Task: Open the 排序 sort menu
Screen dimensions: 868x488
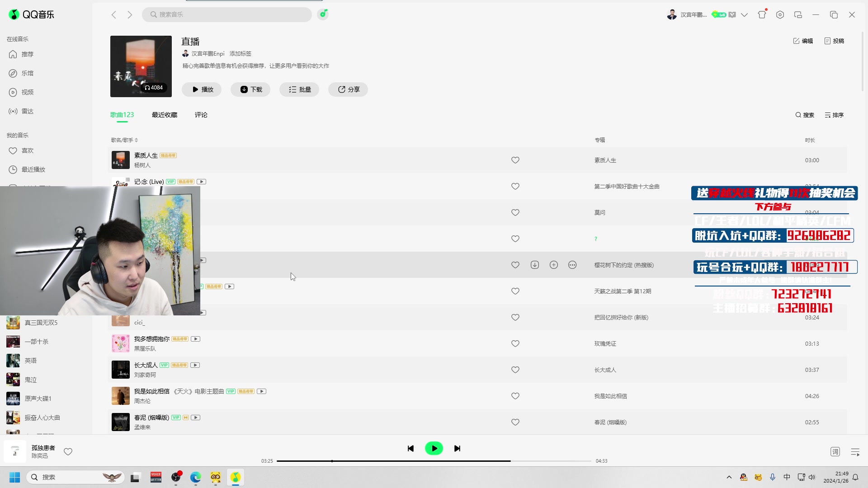Action: tap(834, 115)
